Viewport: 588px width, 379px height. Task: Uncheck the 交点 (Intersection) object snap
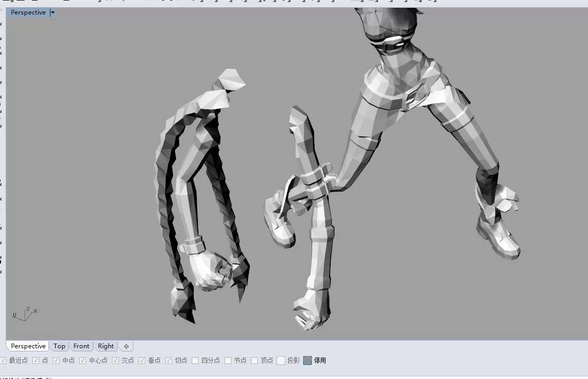tap(115, 360)
